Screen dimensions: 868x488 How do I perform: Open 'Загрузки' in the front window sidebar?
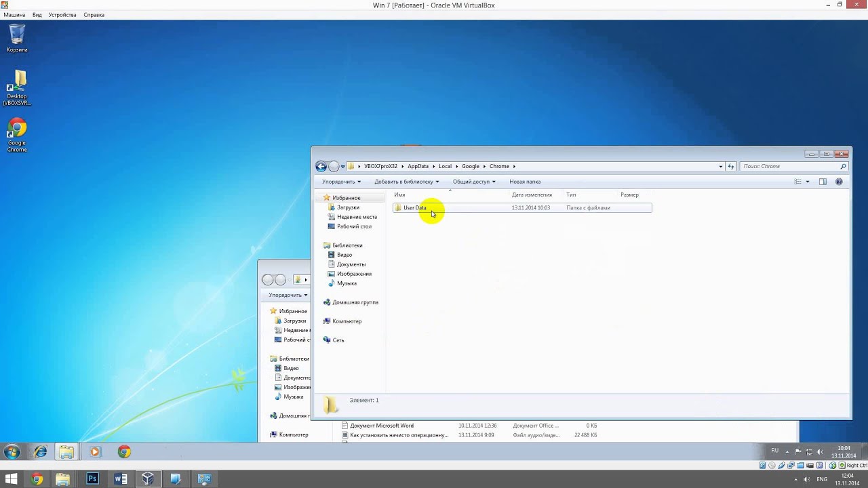[x=348, y=207]
